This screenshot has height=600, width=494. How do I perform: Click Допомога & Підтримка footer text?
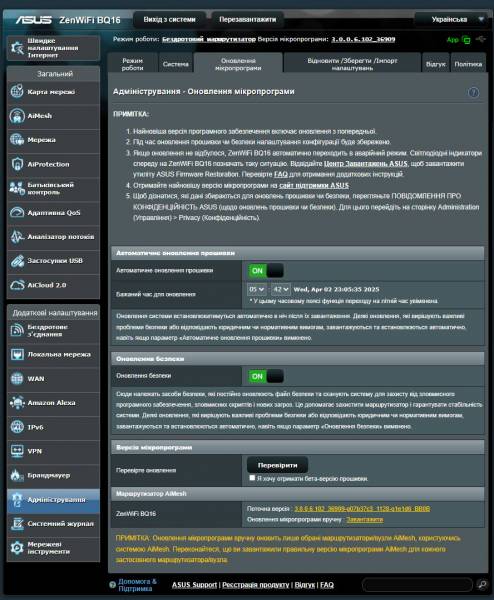(x=137, y=585)
